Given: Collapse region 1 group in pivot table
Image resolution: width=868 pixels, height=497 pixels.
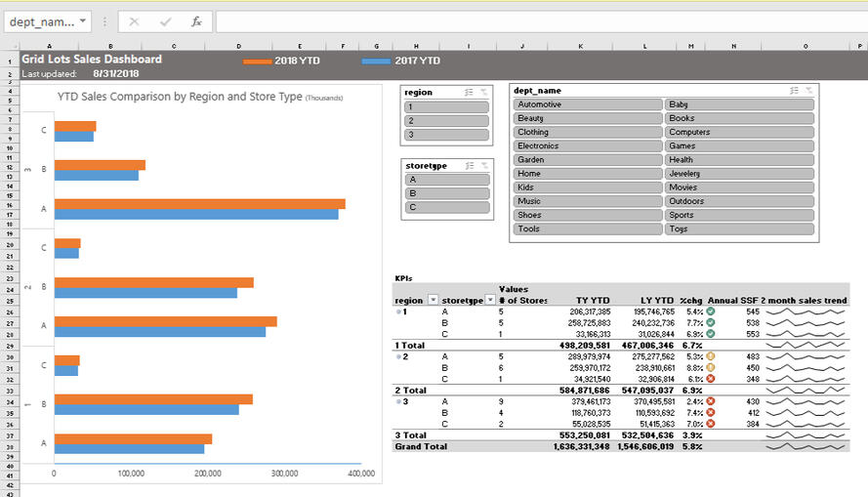Looking at the screenshot, I should pyautogui.click(x=396, y=311).
